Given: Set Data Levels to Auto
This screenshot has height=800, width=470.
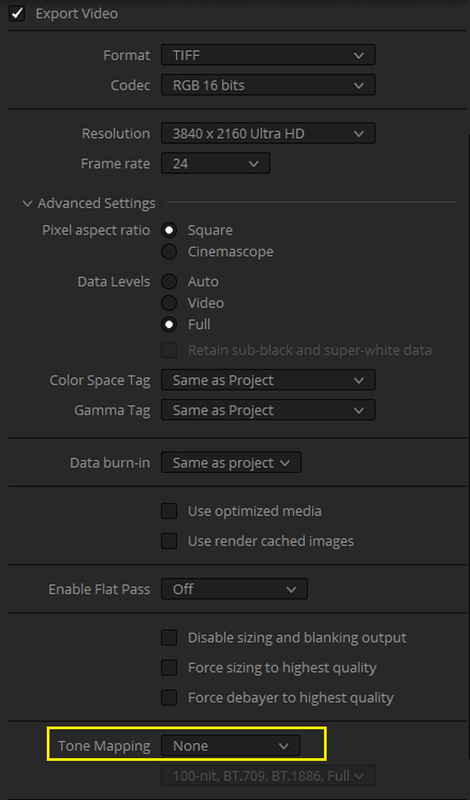Looking at the screenshot, I should tap(169, 282).
